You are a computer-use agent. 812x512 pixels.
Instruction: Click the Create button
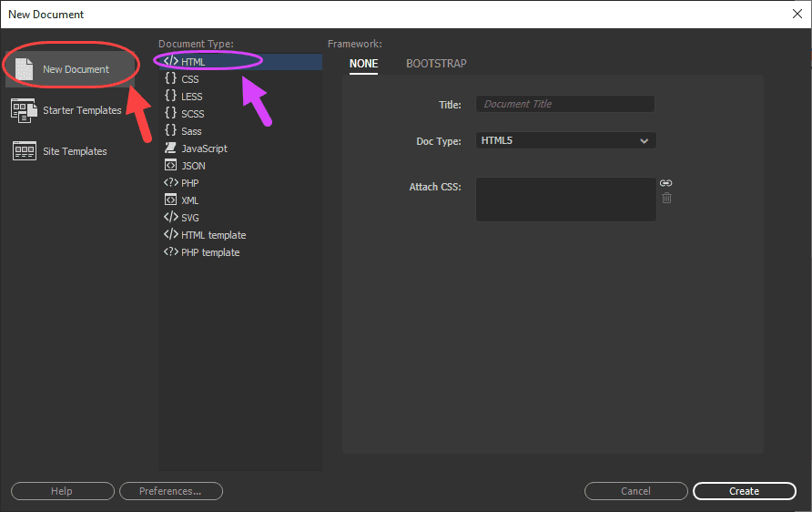tap(744, 491)
